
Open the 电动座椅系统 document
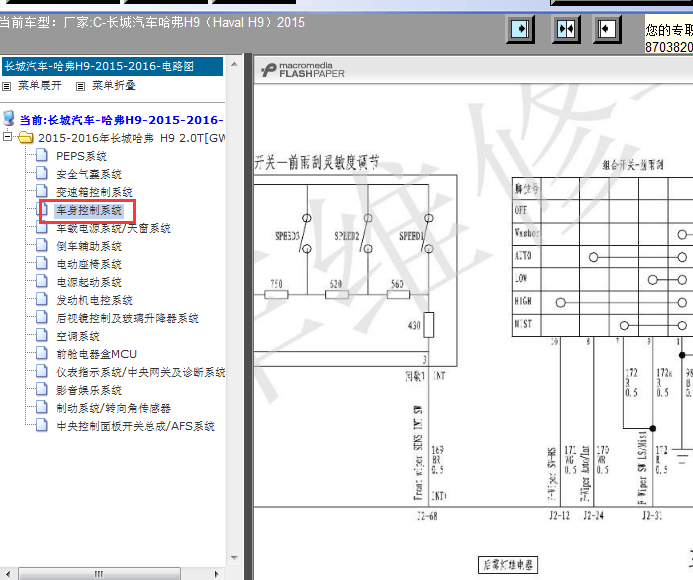point(89,264)
